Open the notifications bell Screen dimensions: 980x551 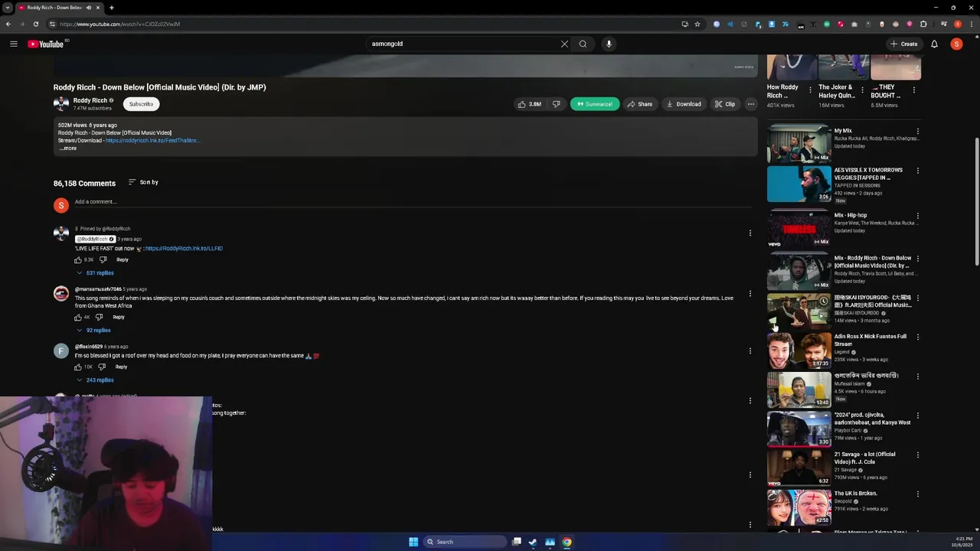pos(934,44)
